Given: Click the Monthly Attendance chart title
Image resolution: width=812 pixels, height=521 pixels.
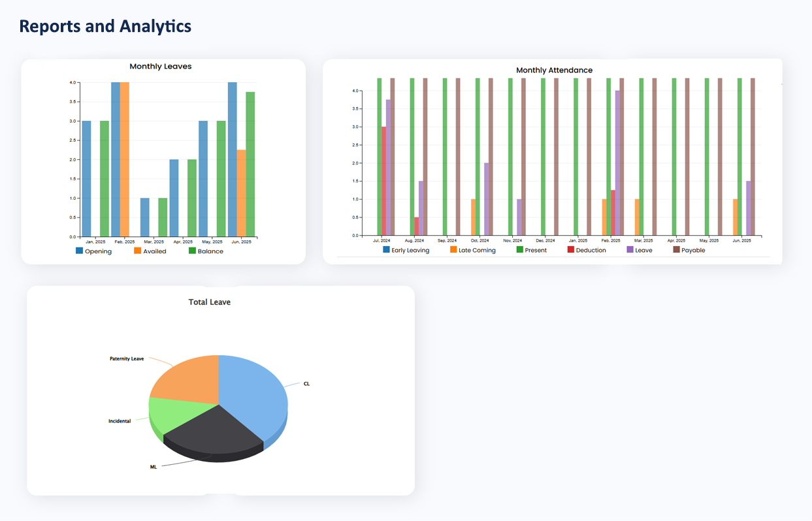Looking at the screenshot, I should 554,70.
